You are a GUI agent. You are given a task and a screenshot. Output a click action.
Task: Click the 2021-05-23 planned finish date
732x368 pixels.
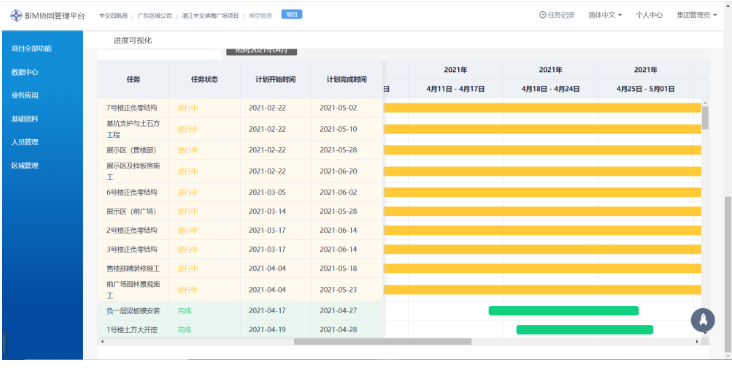(x=338, y=290)
